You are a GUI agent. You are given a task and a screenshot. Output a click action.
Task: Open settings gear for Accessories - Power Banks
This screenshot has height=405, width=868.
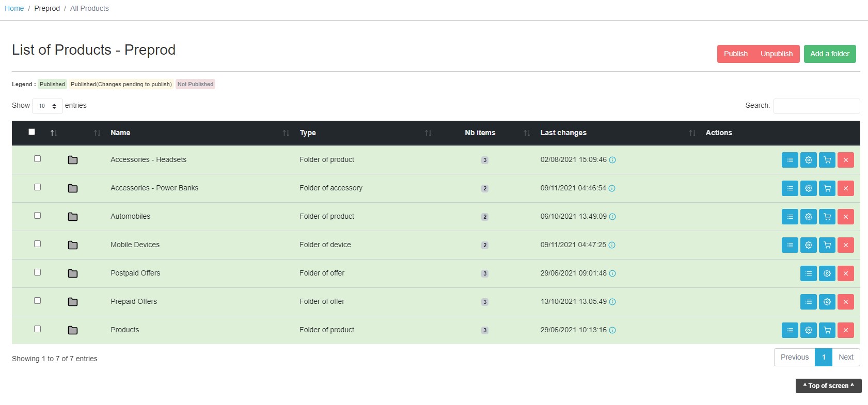pyautogui.click(x=808, y=188)
